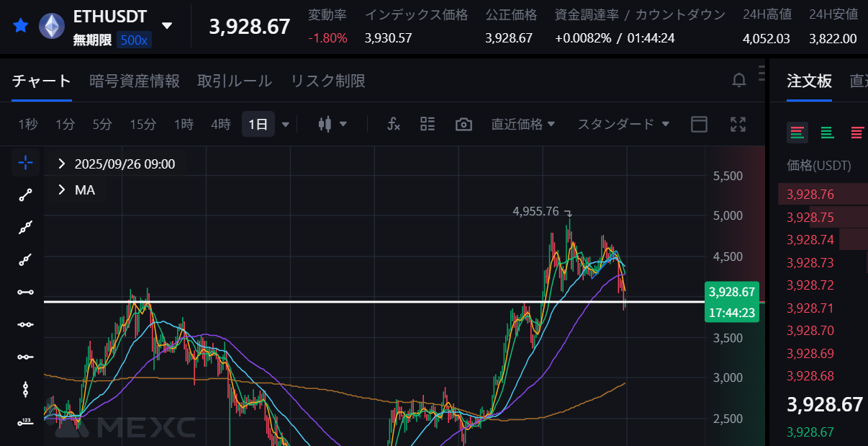
Task: Show both bids and asks order book view
Action: 797,132
